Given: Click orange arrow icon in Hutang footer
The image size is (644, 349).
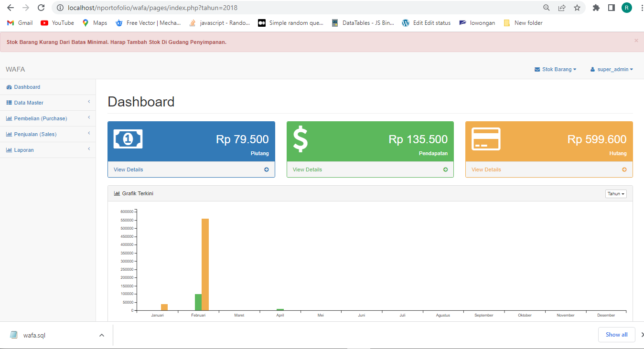Looking at the screenshot, I should point(624,169).
